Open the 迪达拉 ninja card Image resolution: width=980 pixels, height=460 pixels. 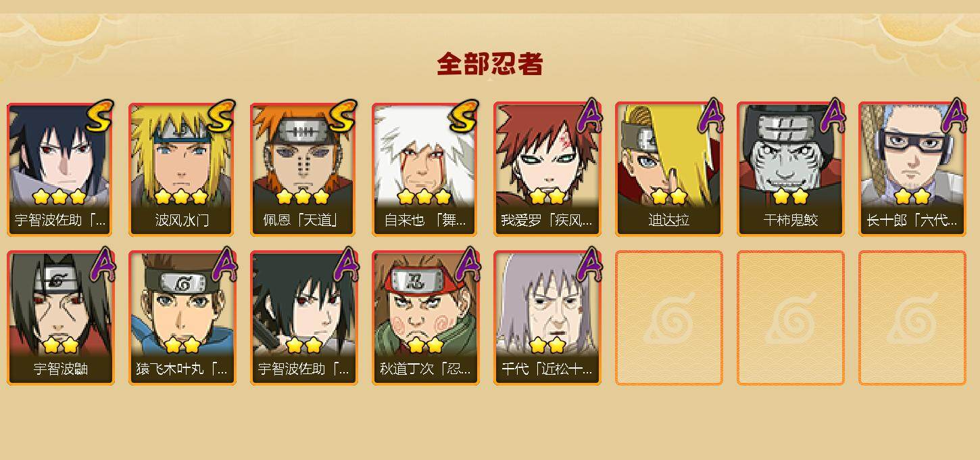click(669, 169)
